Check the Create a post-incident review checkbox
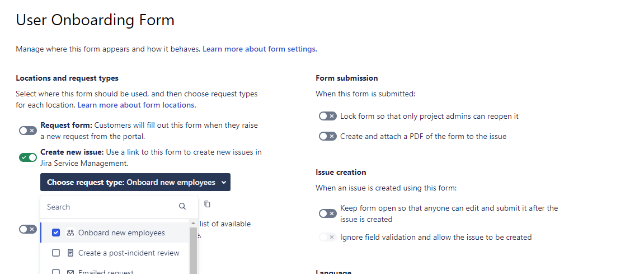The width and height of the screenshot is (644, 274). (x=56, y=253)
